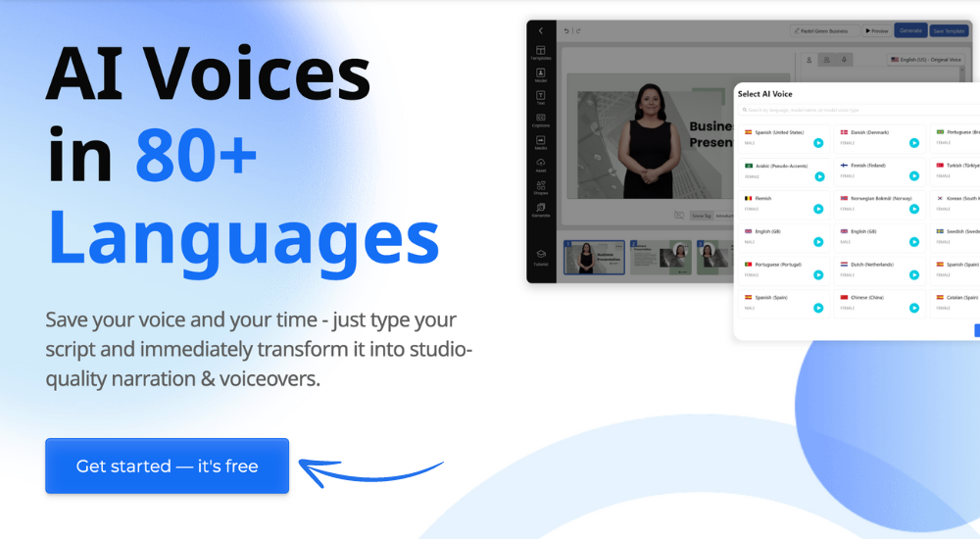Play the Portuguese (Portugal) voice sample

[x=818, y=275]
